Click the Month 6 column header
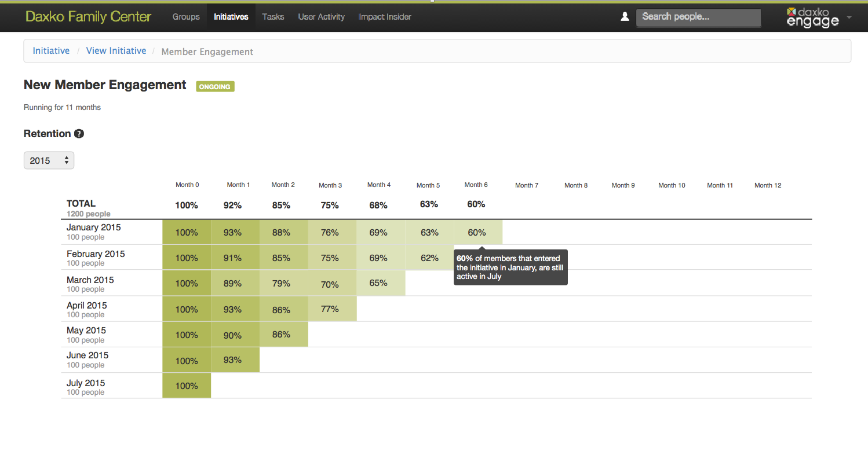The width and height of the screenshot is (868, 455). [476, 185]
